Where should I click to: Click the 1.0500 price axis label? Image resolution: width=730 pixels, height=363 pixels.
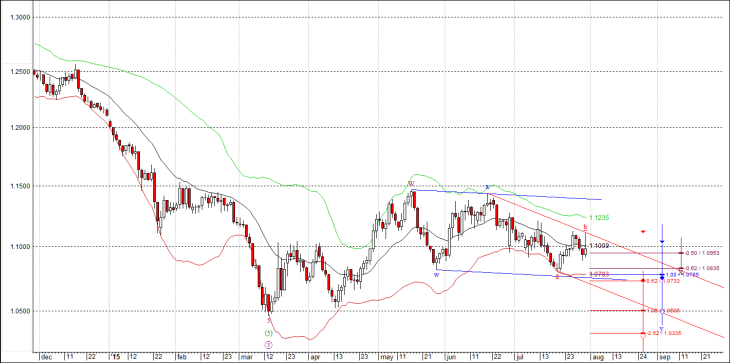(x=20, y=311)
